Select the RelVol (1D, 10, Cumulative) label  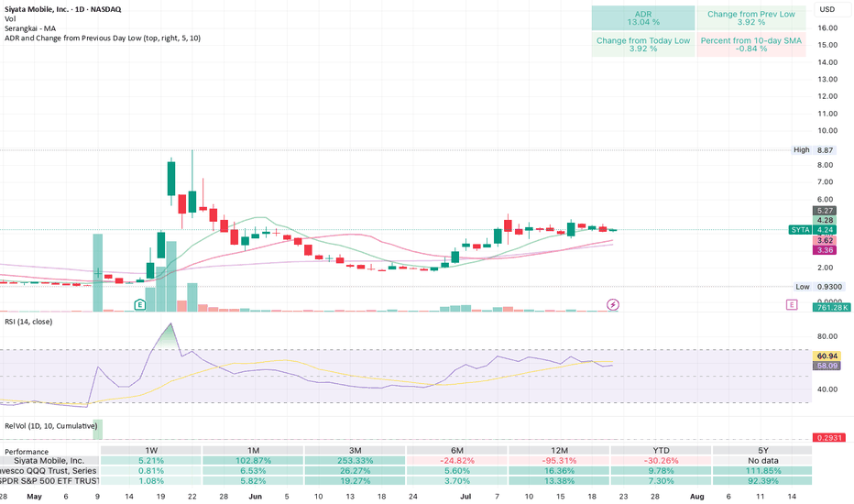coord(50,426)
